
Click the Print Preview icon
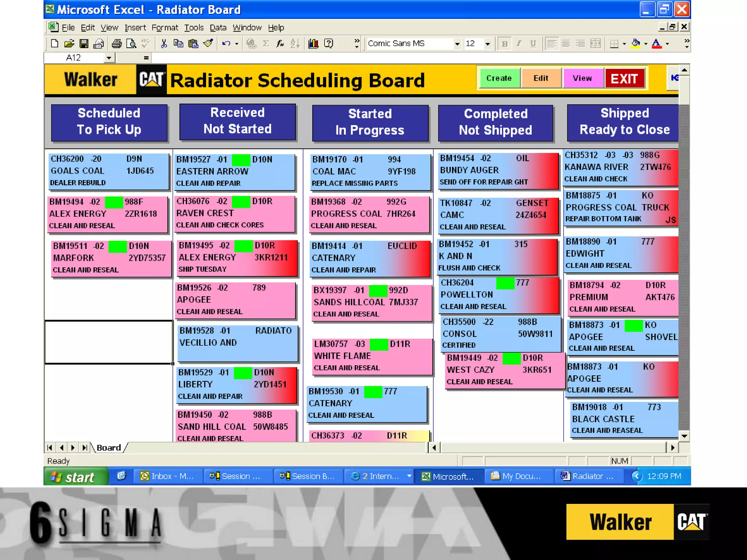(x=131, y=44)
